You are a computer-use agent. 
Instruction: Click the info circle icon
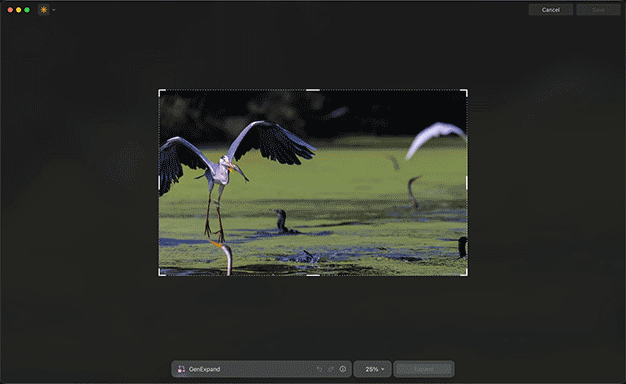click(343, 369)
